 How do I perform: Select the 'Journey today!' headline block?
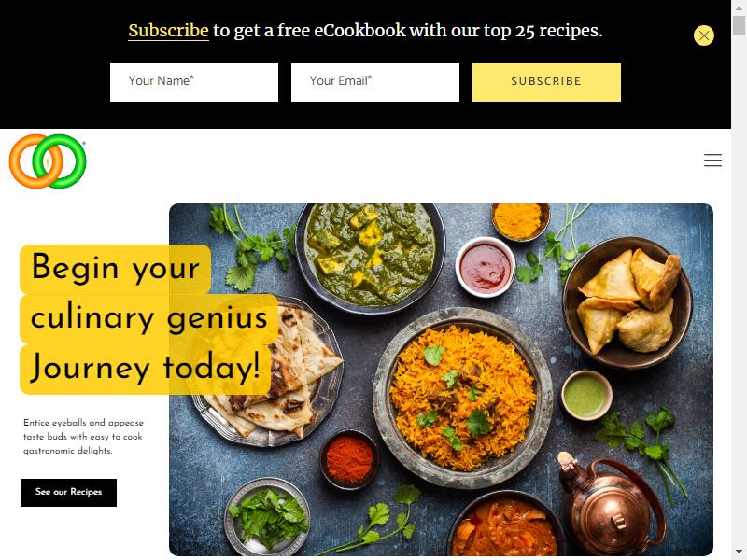pyautogui.click(x=146, y=369)
